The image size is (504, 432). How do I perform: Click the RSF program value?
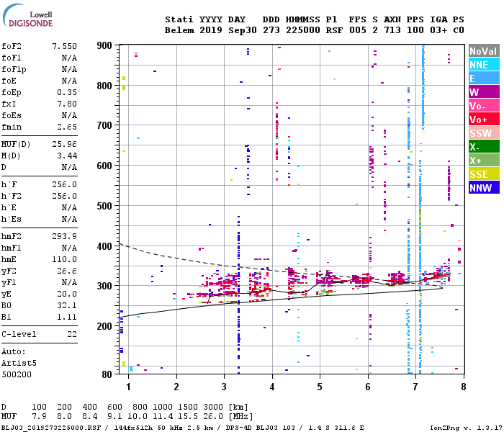(334, 30)
